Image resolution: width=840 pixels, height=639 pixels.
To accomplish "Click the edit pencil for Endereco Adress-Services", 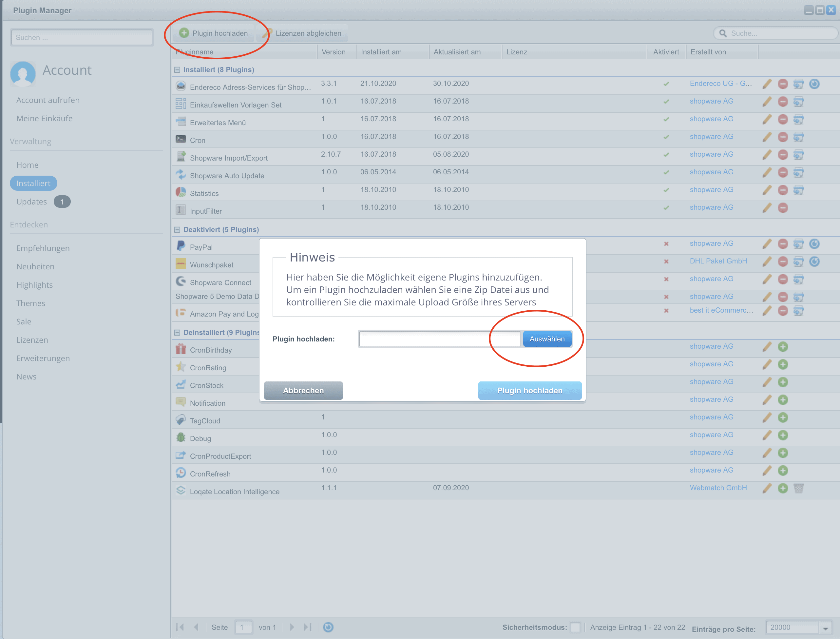I will pos(767,84).
